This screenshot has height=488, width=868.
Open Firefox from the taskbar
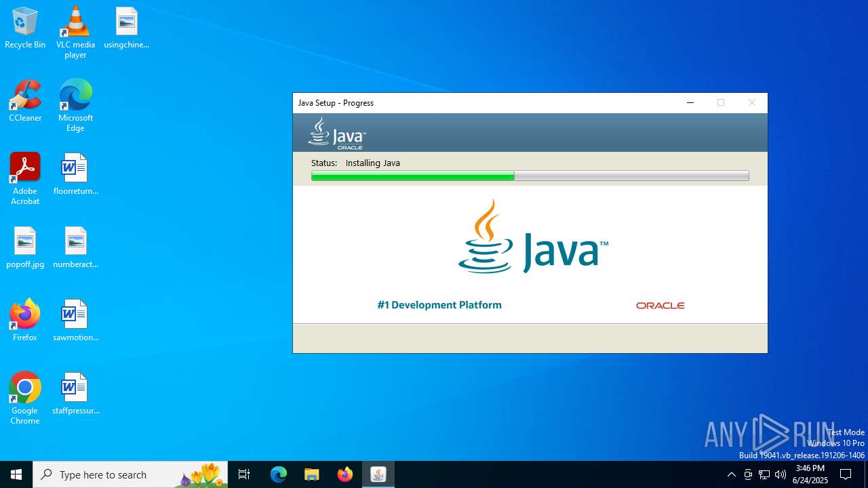tap(344, 474)
